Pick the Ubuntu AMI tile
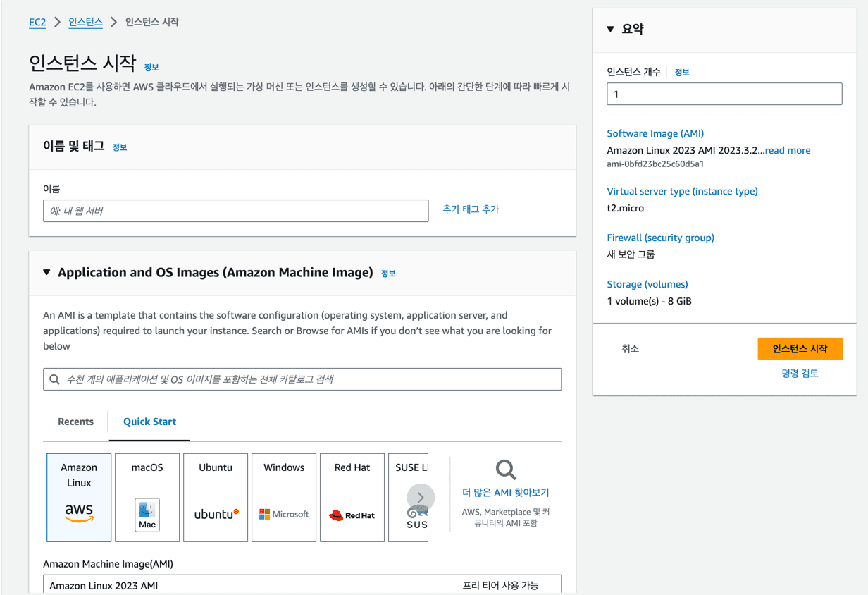 (216, 498)
